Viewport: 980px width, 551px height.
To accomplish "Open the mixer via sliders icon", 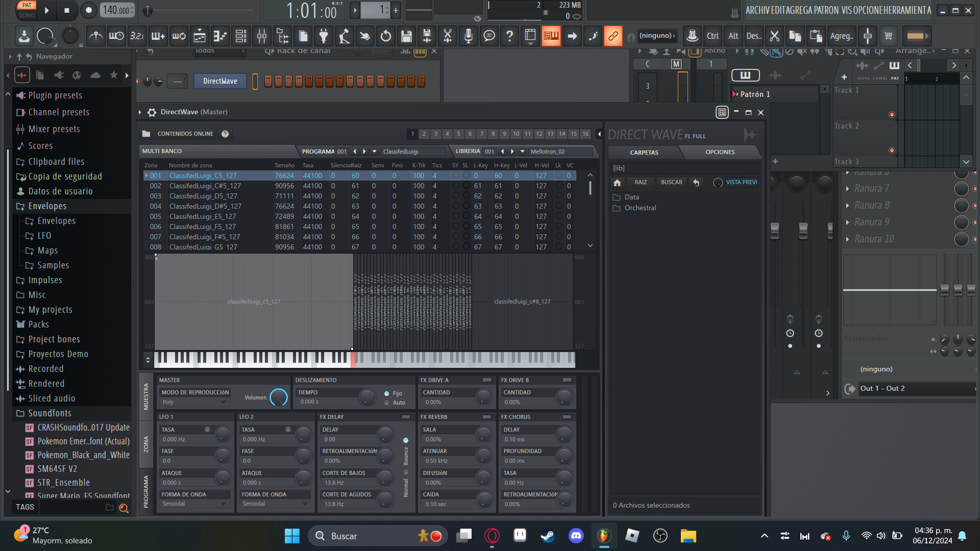I will [262, 36].
